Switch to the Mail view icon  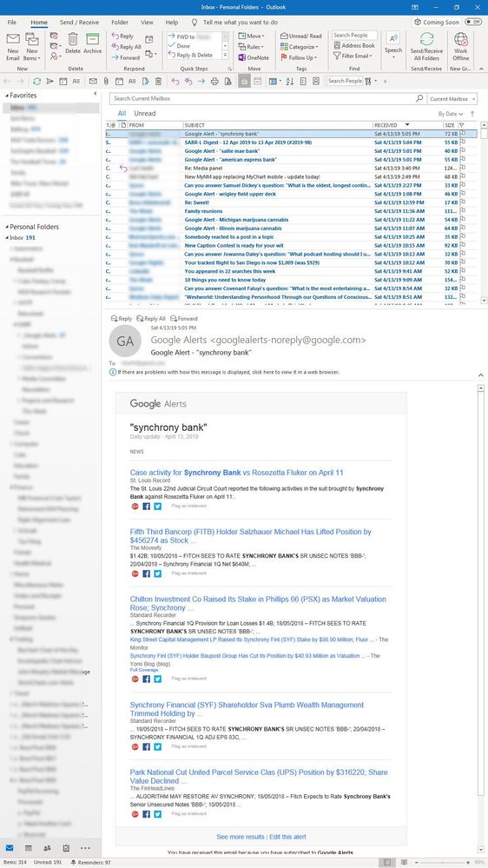[10, 847]
